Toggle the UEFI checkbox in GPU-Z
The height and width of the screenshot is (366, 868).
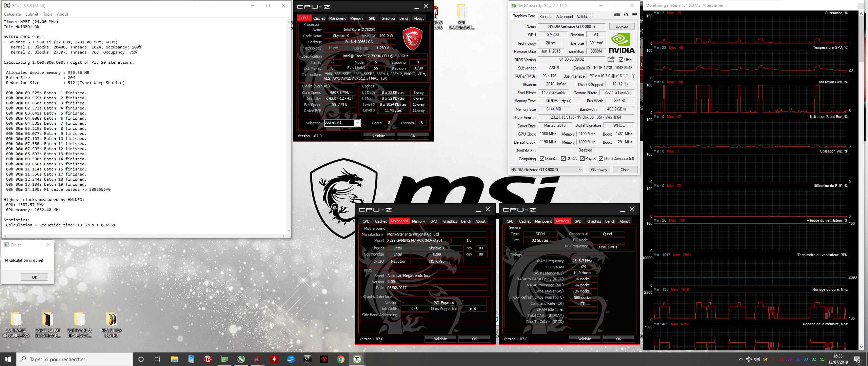pyautogui.click(x=621, y=59)
